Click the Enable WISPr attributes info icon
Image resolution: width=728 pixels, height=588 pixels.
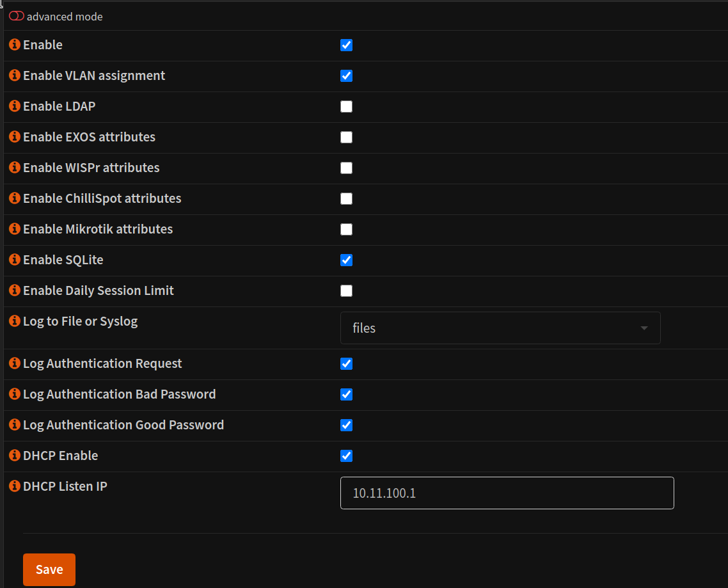(14, 168)
